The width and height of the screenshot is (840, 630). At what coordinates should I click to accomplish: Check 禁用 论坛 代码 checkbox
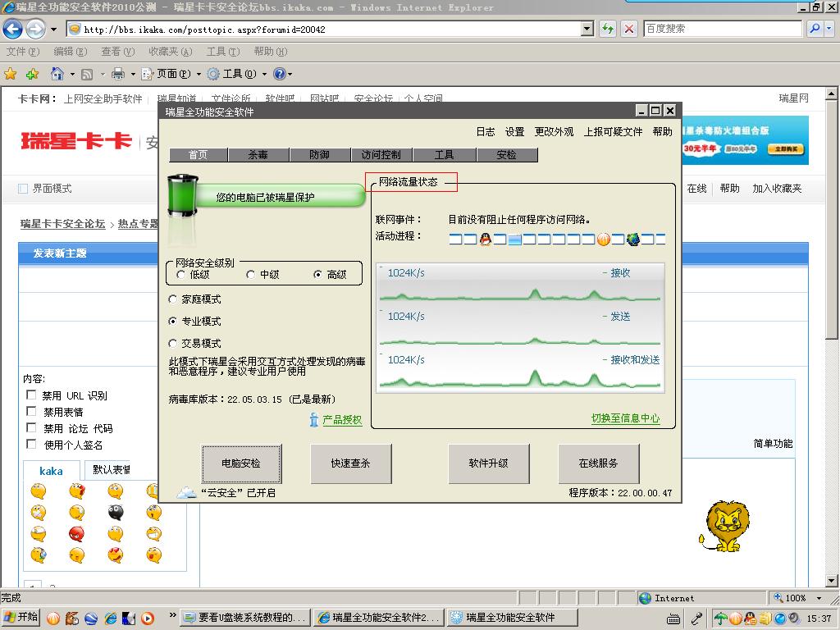tap(31, 427)
